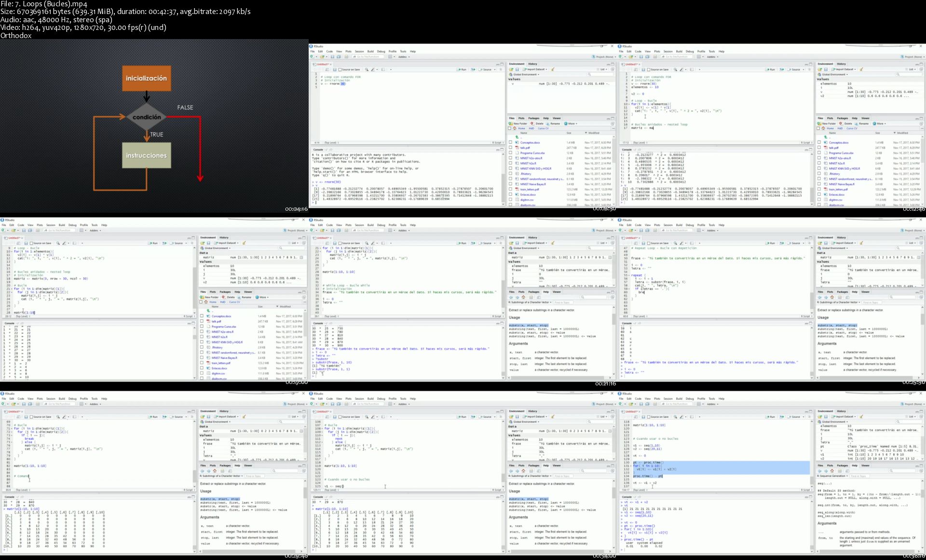Screen dimensions: 926x560
Task: Expand the More dropdown in 00:17:00 frame
Action: tap(262, 297)
